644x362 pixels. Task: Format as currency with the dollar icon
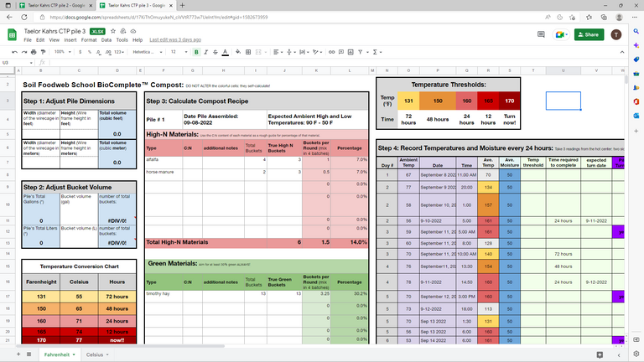[x=80, y=52]
